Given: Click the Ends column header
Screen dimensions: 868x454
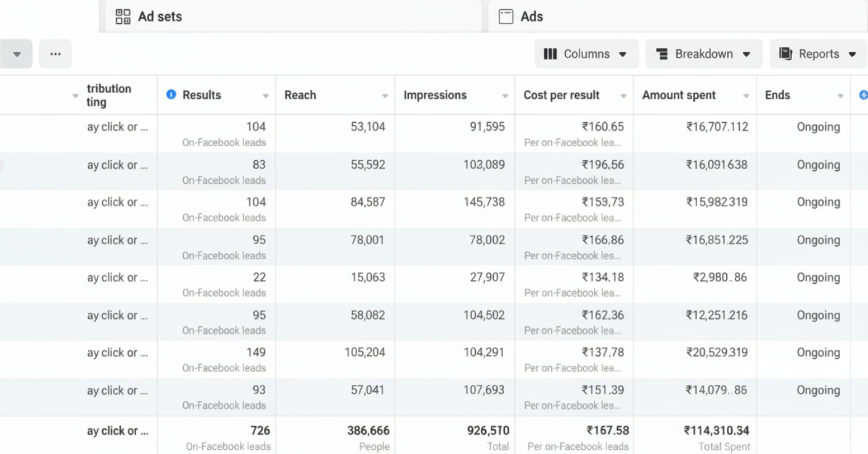Looking at the screenshot, I should coord(777,95).
